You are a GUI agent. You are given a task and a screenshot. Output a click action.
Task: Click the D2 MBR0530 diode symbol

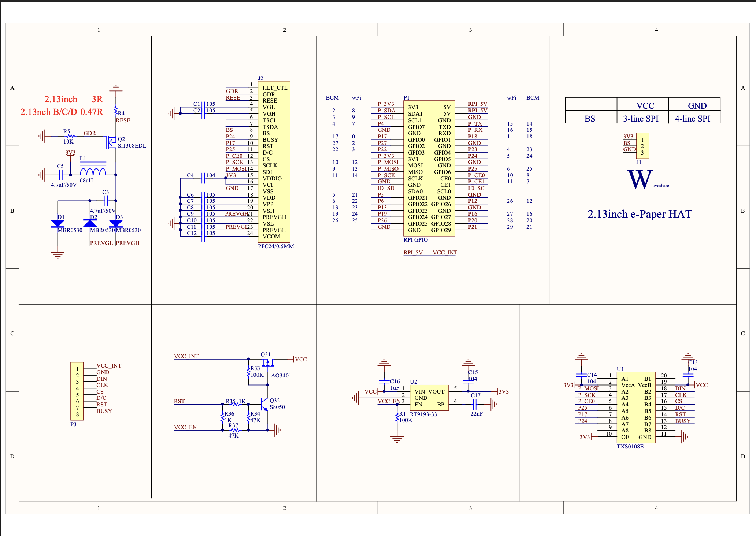[90, 223]
